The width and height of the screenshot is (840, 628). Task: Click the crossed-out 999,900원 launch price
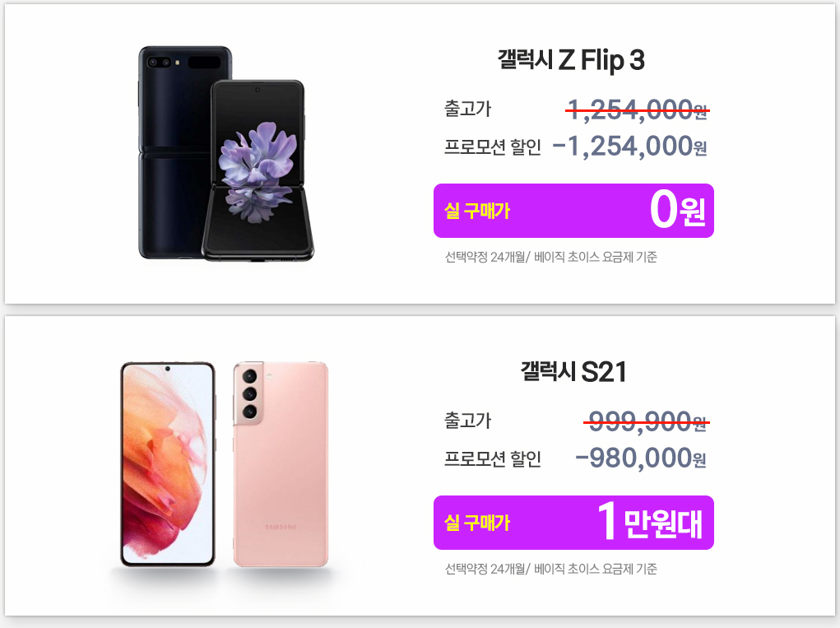(x=647, y=421)
